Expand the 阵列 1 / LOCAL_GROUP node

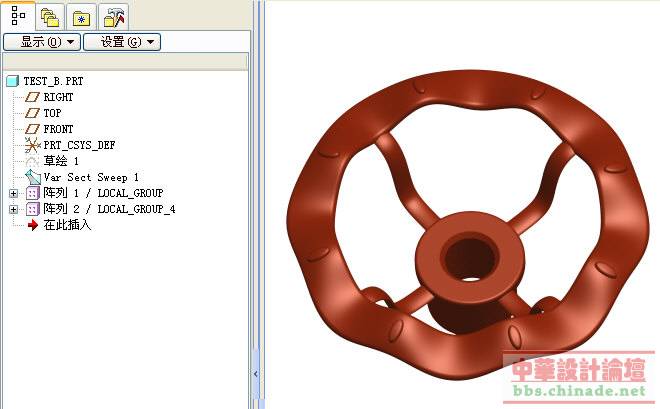[13, 193]
